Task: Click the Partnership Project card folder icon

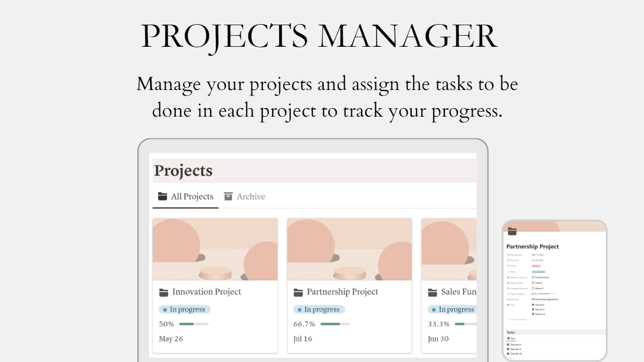Action: pyautogui.click(x=298, y=292)
